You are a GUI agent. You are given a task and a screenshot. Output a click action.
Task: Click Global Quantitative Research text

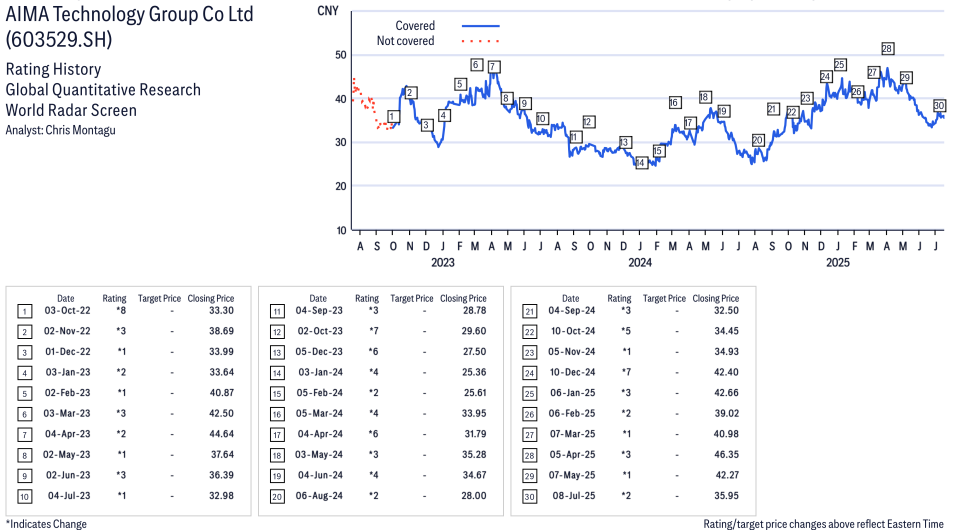click(x=103, y=90)
